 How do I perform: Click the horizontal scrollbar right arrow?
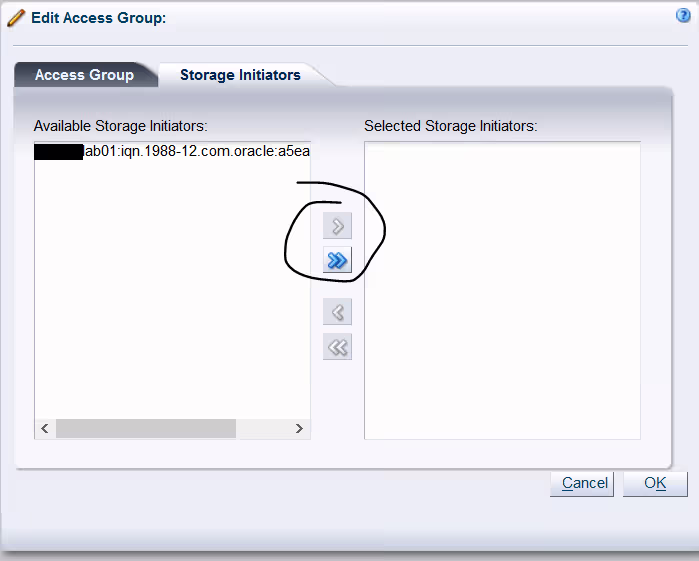pyautogui.click(x=299, y=428)
